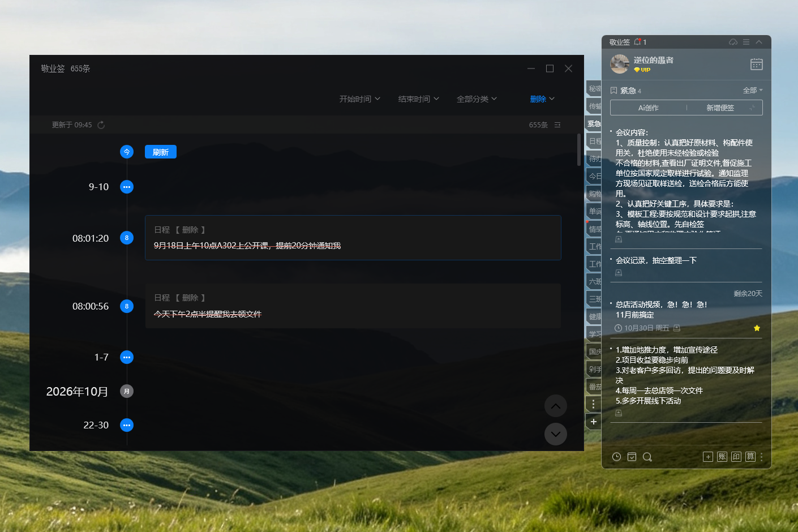Open the notification bell in 敬业签 panel
This screenshot has width=798, height=532.
(638, 42)
